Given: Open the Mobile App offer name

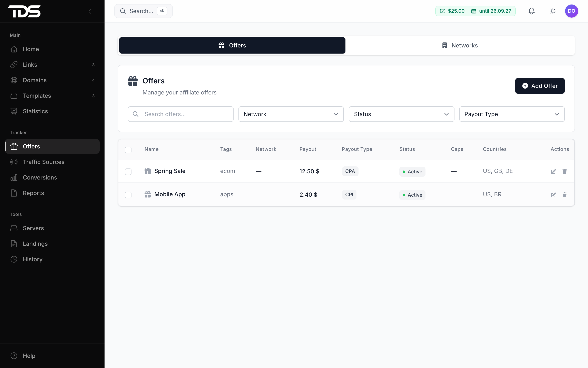Looking at the screenshot, I should coord(170,194).
